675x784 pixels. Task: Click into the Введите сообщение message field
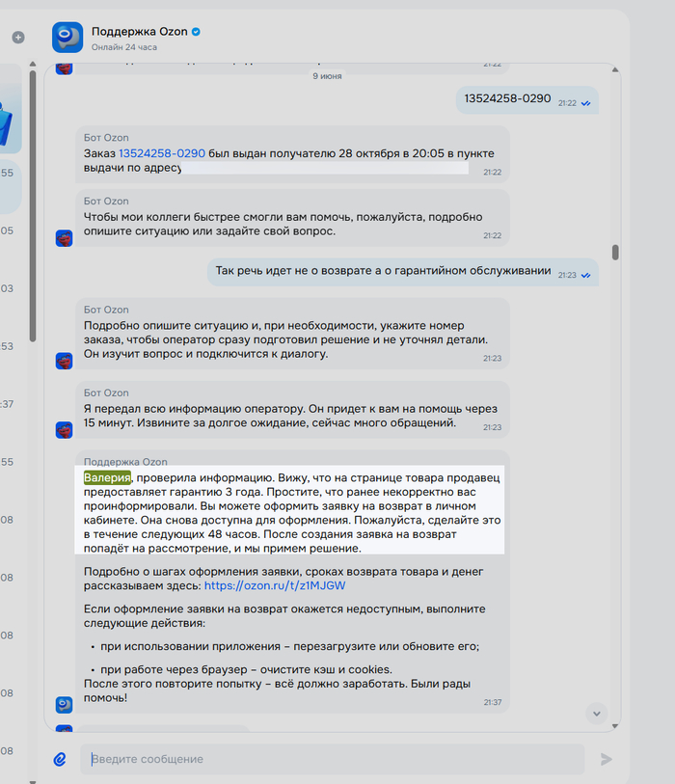pos(333,759)
